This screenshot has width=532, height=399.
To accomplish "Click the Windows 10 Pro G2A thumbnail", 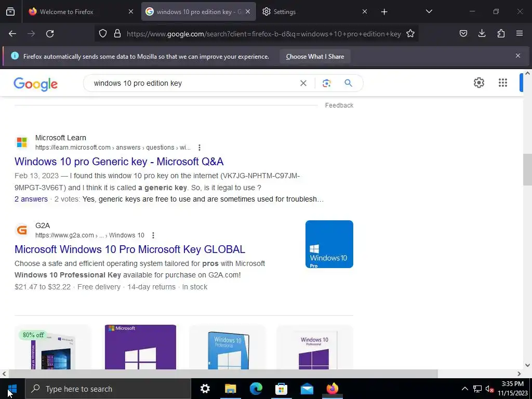I will point(329,244).
